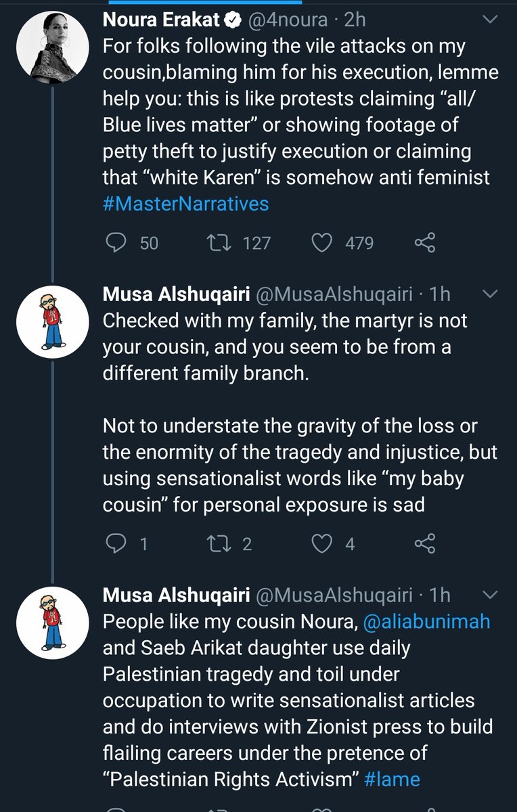The image size is (517, 812).
Task: Share Musa's 'Checked with my family' tweet
Action: point(424,543)
